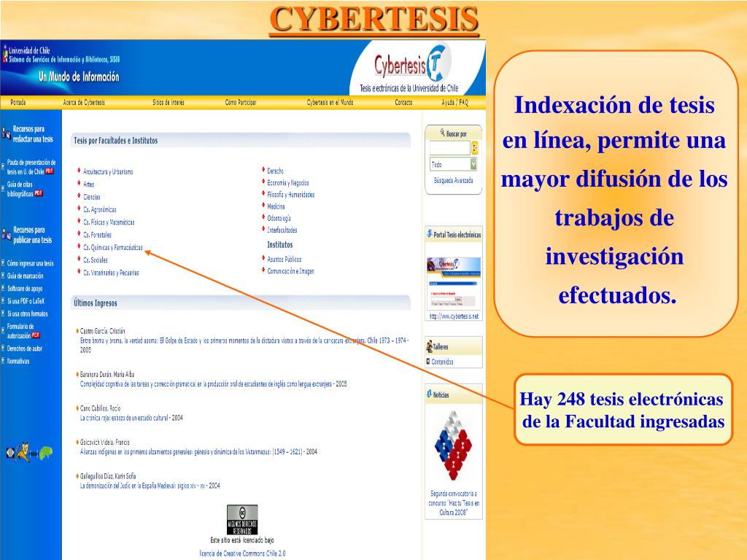Click the icon beside Recursos para redactar una tesis
Screen dimensions: 747x560
point(6,134)
